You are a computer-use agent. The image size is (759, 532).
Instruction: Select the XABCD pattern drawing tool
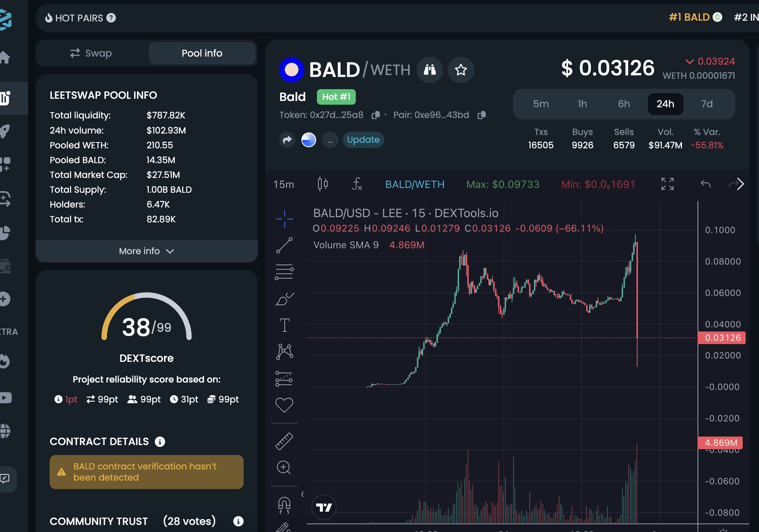(x=284, y=351)
